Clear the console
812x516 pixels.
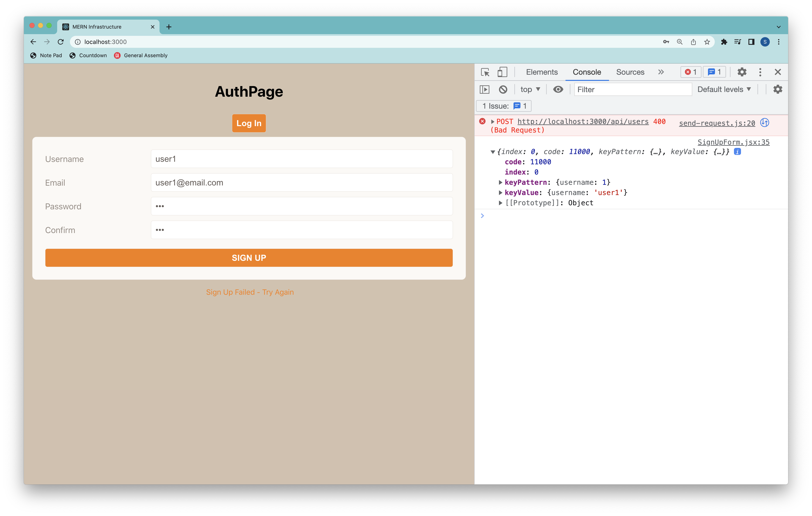pos(503,89)
